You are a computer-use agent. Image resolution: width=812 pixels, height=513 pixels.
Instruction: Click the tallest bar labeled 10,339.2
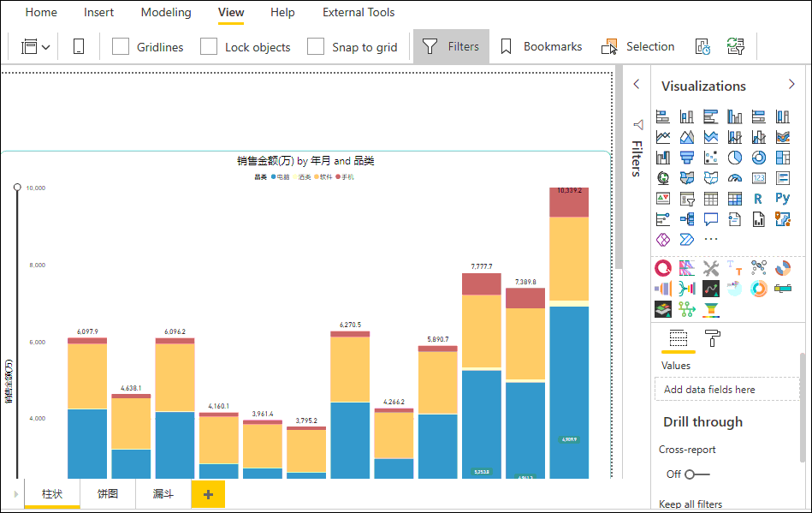point(569,332)
